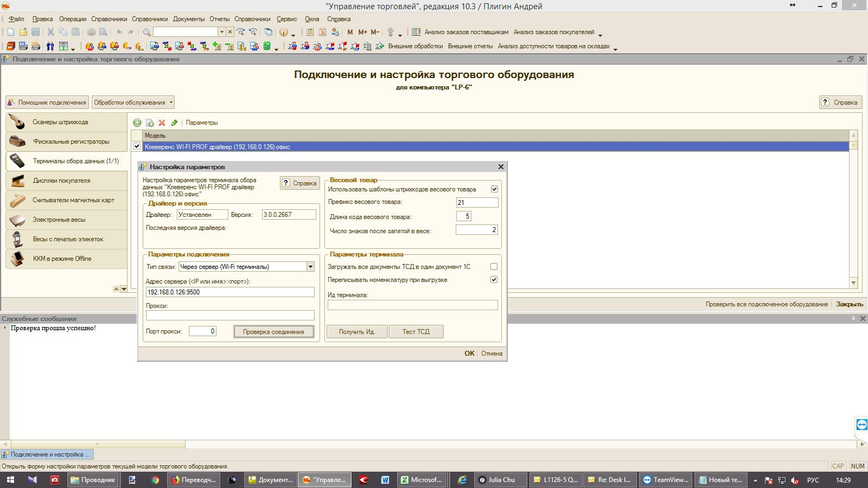Click 'Проверка соединения' button
The height and width of the screenshot is (488, 868).
[x=274, y=332]
